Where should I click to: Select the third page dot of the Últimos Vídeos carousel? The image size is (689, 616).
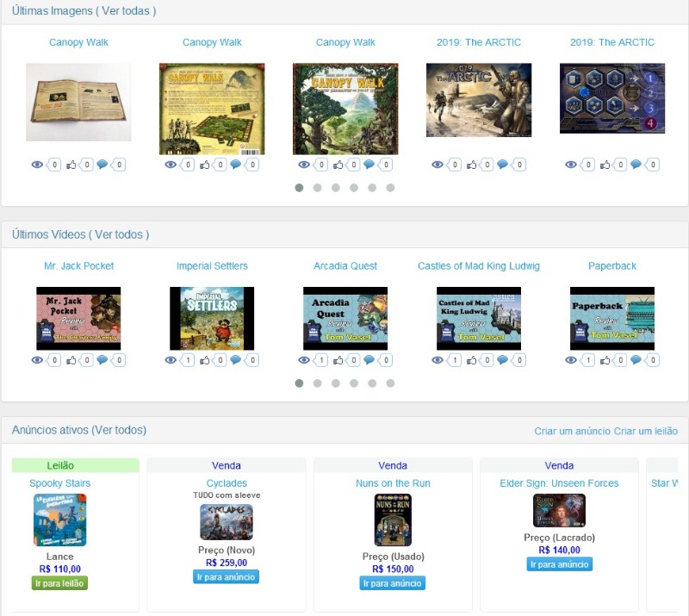click(x=336, y=383)
